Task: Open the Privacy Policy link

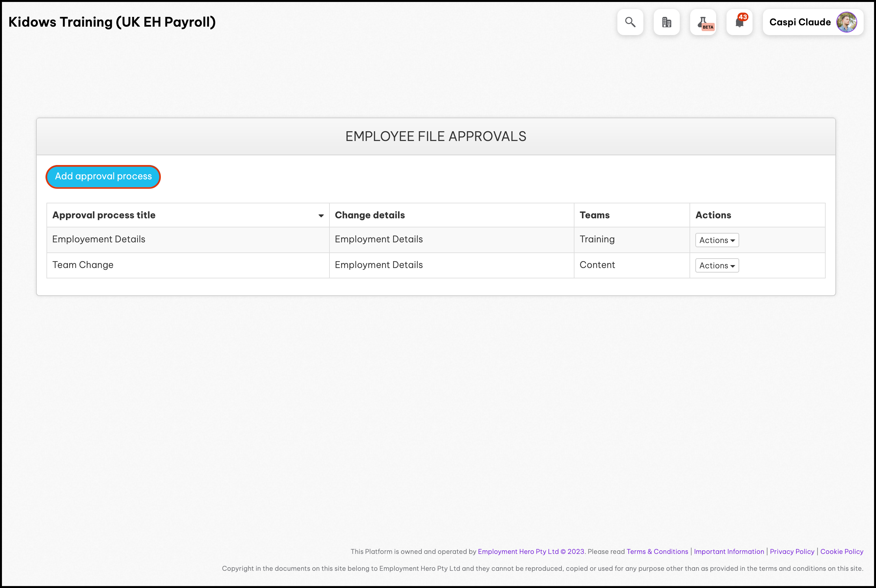Action: [x=792, y=552]
